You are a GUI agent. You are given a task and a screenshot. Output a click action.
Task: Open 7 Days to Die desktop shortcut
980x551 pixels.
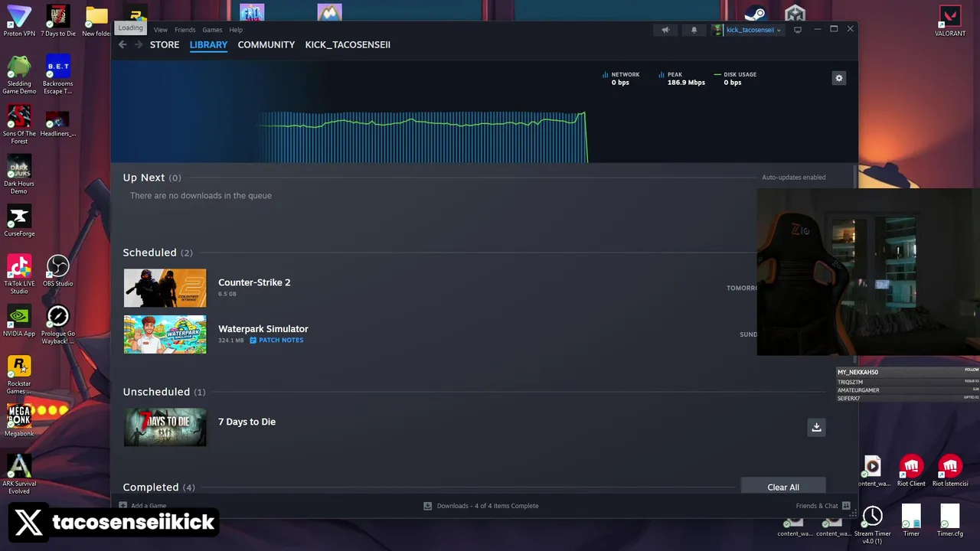[58, 21]
